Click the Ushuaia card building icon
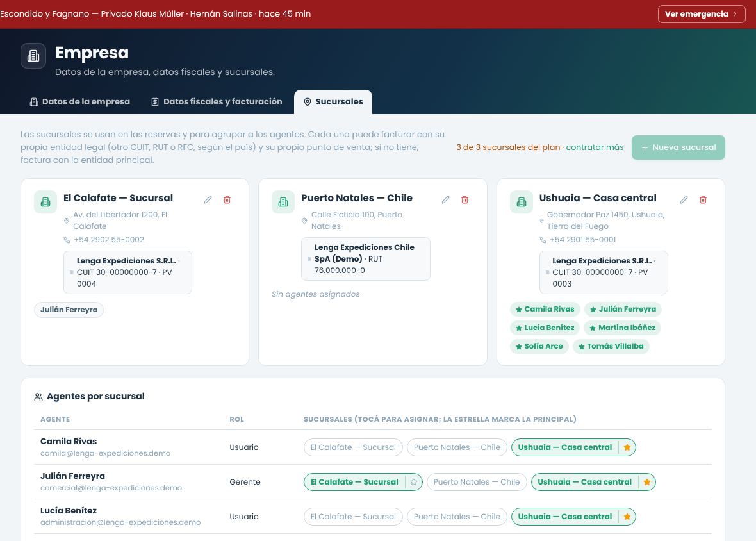The height and width of the screenshot is (541, 756). pyautogui.click(x=522, y=202)
